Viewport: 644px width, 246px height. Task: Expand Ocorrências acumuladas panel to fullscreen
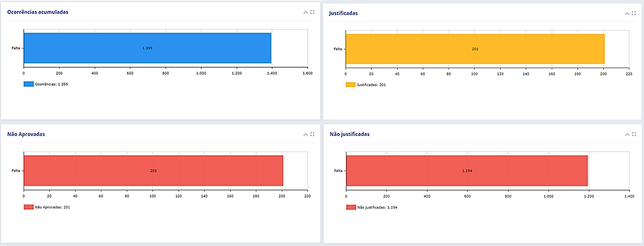(312, 12)
